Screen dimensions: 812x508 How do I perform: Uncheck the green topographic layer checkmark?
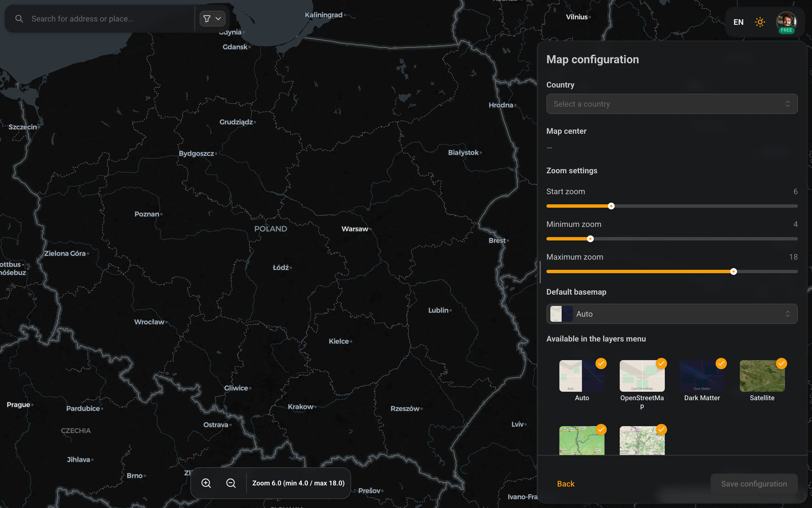[601, 429]
